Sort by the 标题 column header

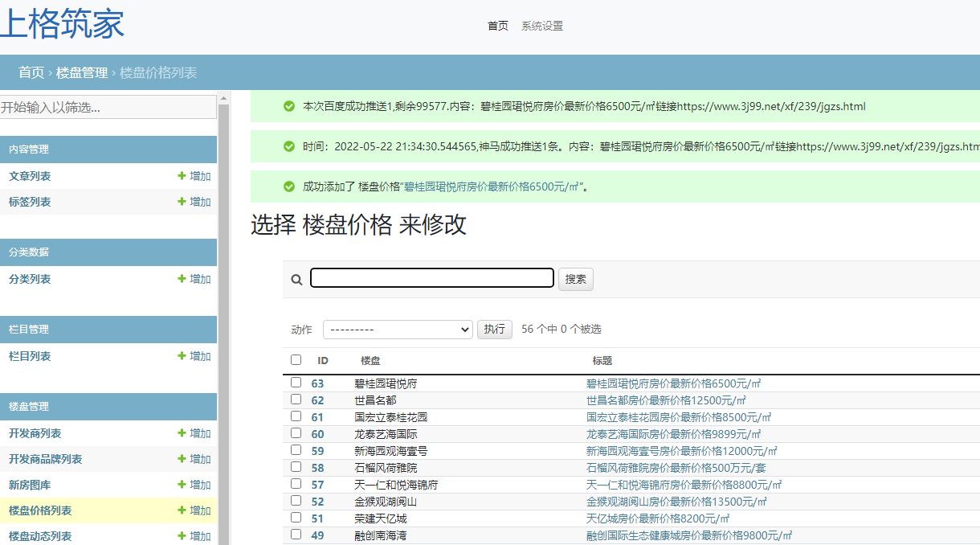602,361
